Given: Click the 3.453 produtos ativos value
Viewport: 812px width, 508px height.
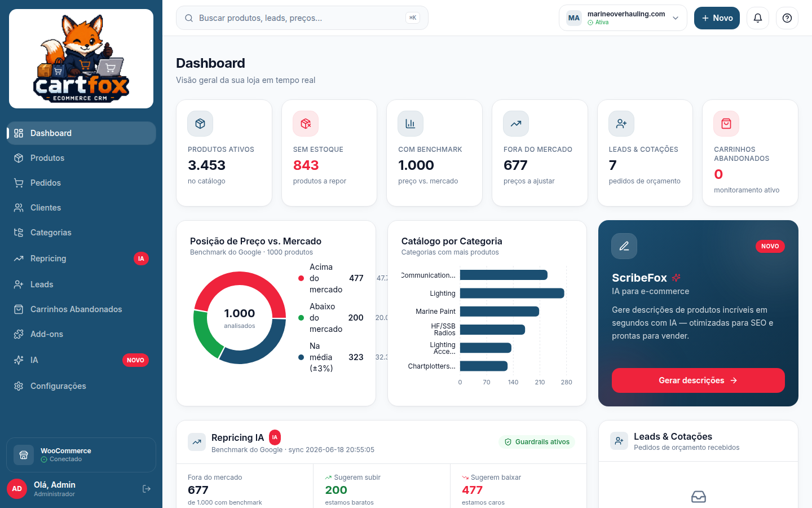Looking at the screenshot, I should pyautogui.click(x=206, y=165).
